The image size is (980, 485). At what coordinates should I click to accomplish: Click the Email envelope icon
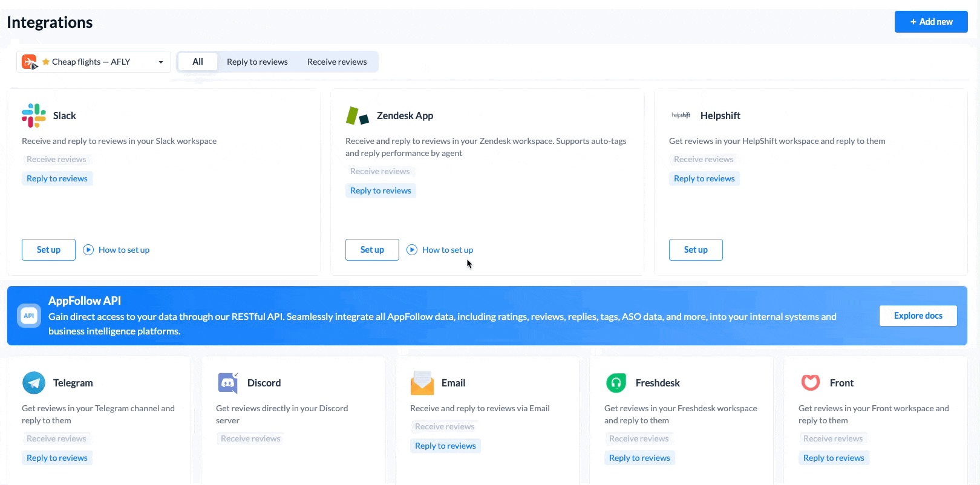click(422, 383)
